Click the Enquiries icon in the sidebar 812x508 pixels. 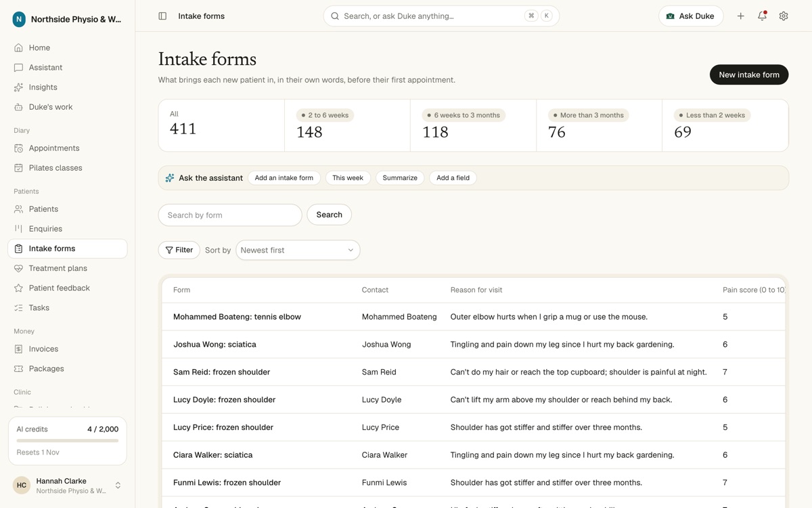(x=18, y=229)
